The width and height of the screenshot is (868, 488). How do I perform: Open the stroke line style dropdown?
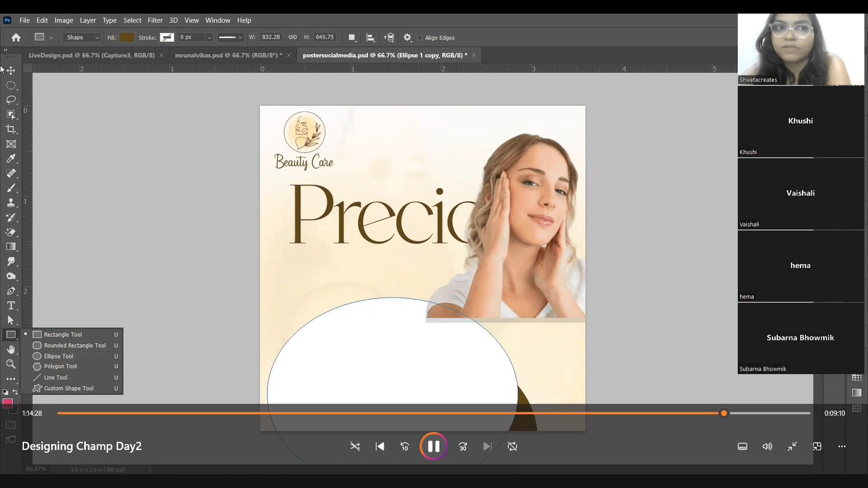(x=230, y=38)
